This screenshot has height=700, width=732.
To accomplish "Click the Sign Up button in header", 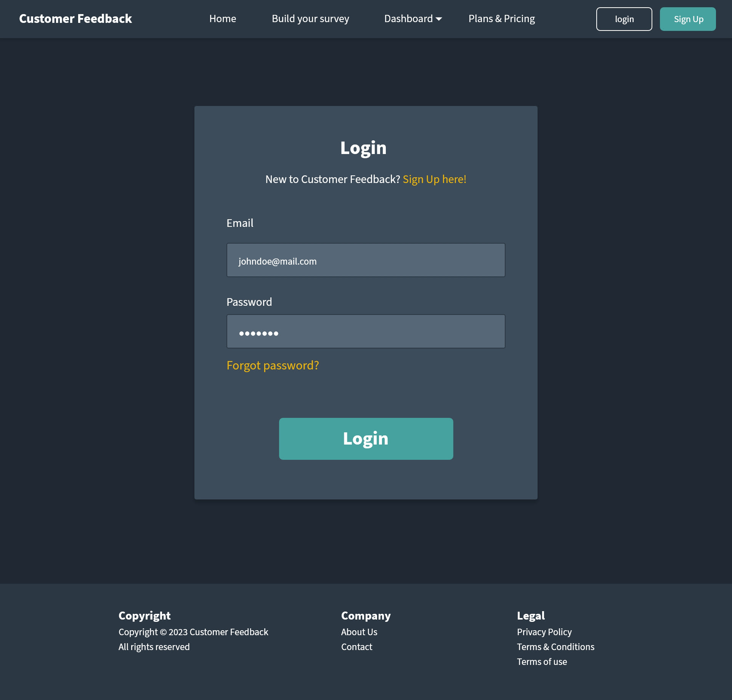I will 688,19.
